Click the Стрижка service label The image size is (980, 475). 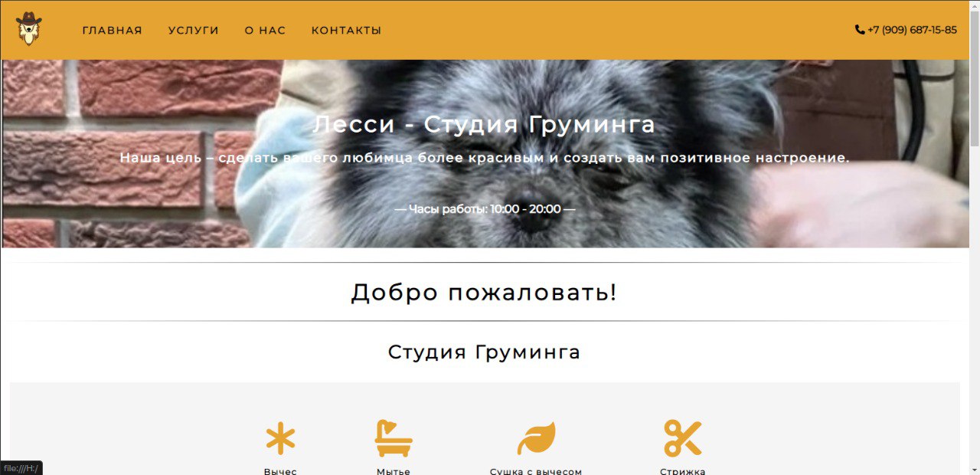point(682,471)
